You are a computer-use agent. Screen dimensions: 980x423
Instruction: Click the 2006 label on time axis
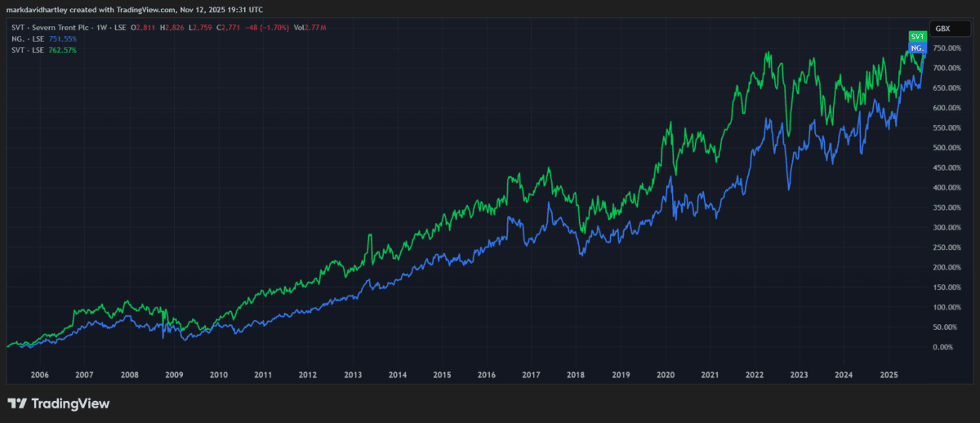point(39,375)
